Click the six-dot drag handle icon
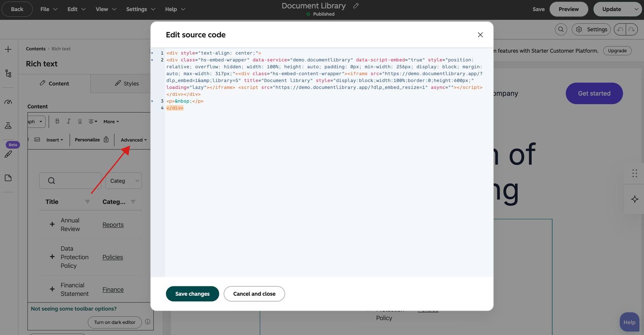The height and width of the screenshot is (335, 644). 635,173
